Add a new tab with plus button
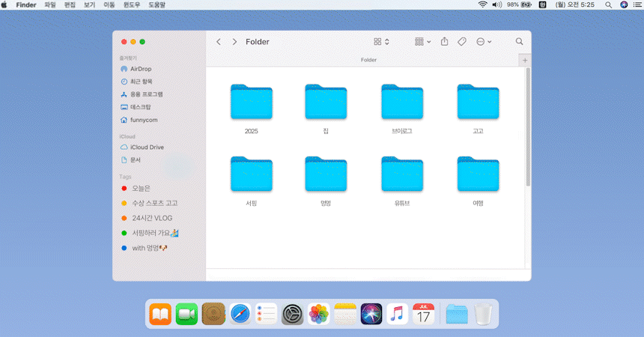This screenshot has height=337, width=644. 524,60
